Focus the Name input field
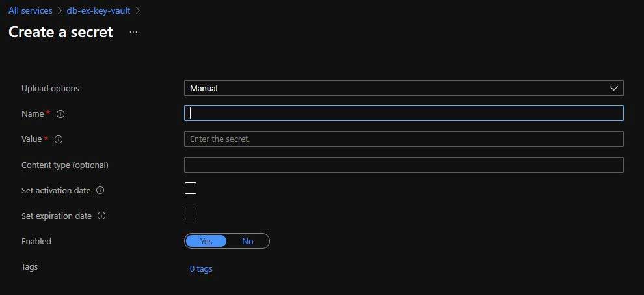The width and height of the screenshot is (644, 295). point(404,113)
